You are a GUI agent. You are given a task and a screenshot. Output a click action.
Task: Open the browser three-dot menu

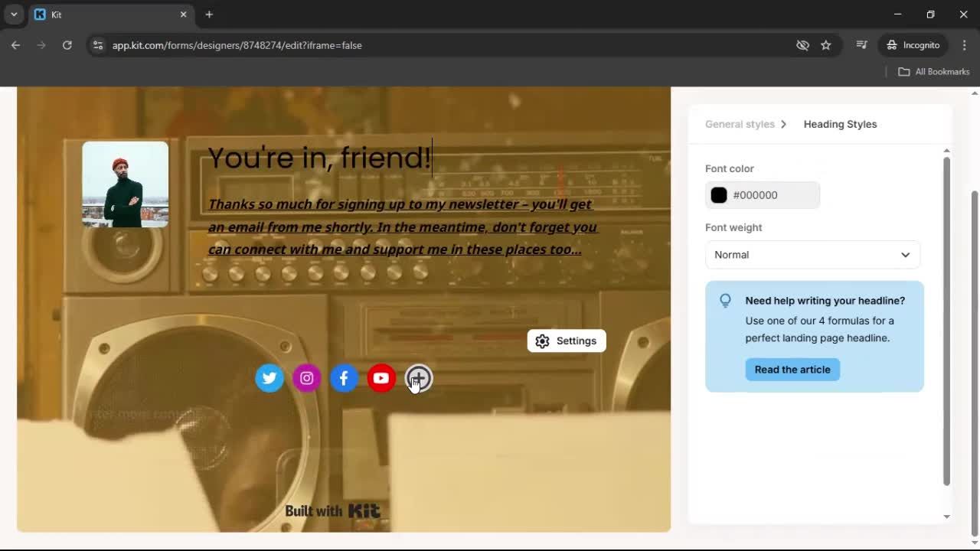point(964,44)
